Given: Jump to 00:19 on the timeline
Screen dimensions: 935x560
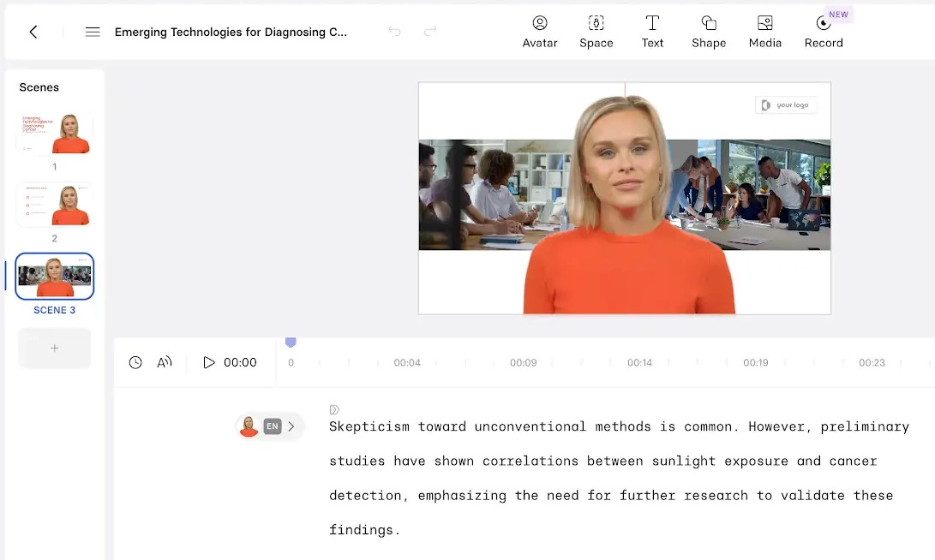Looking at the screenshot, I should 756,363.
